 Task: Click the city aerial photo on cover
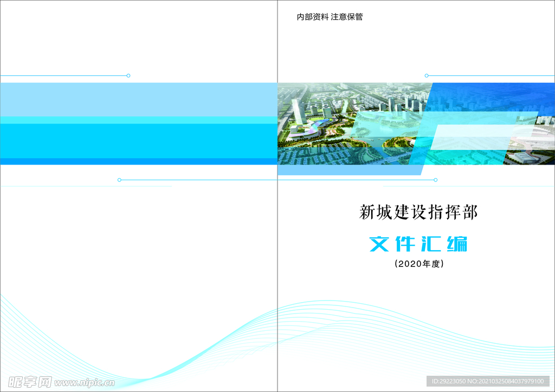point(416,123)
